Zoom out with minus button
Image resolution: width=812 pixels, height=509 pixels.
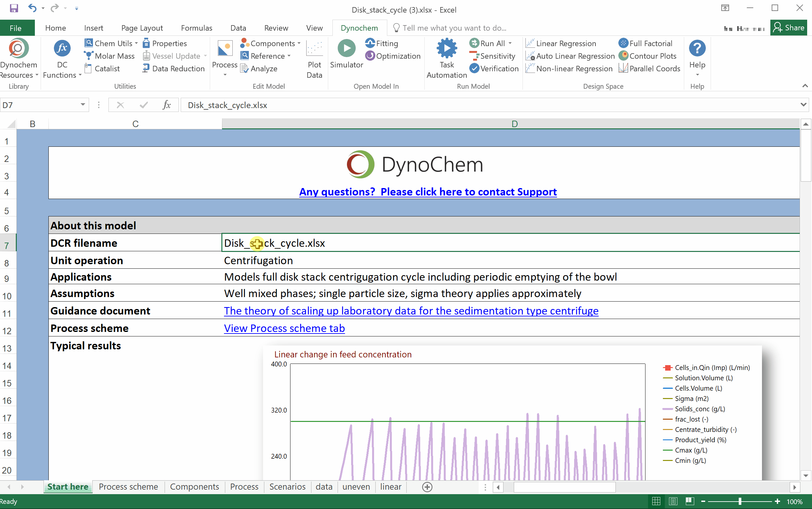tap(703, 502)
